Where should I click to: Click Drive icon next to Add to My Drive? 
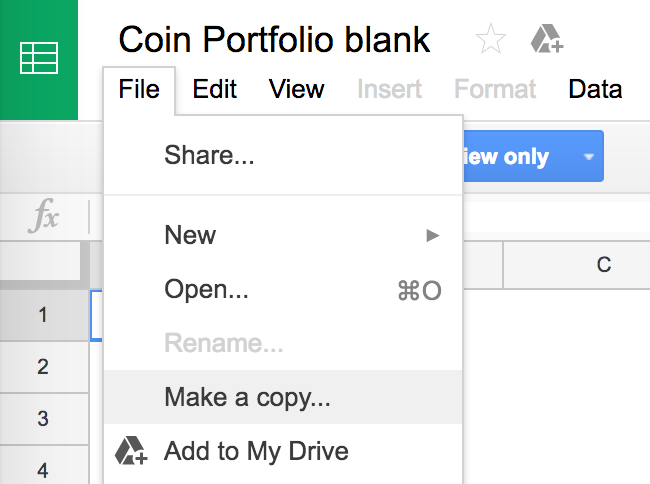pos(131,450)
